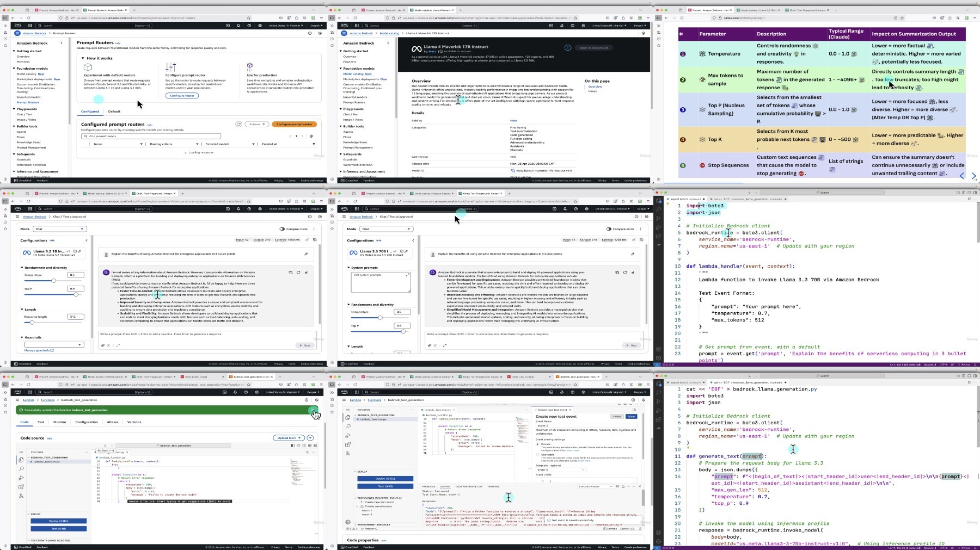Image resolution: width=980 pixels, height=550 pixels.
Task: Select the Shareable event sharing option
Action: point(537,455)
